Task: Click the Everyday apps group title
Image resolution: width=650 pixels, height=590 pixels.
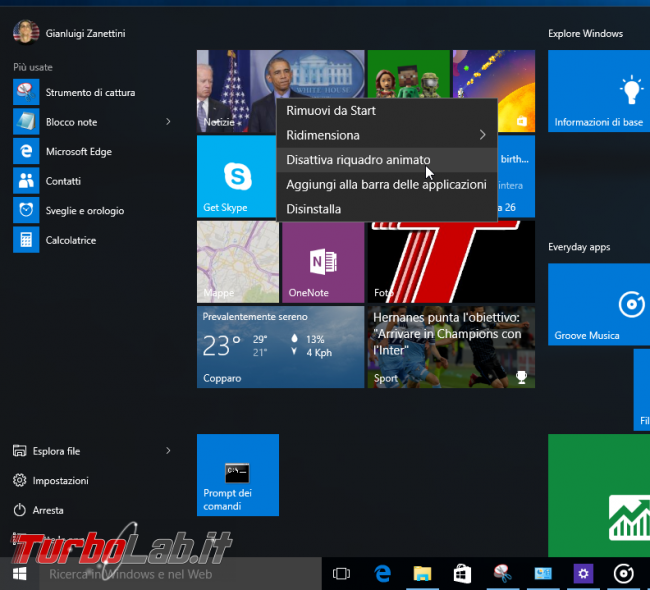Action: [x=579, y=247]
